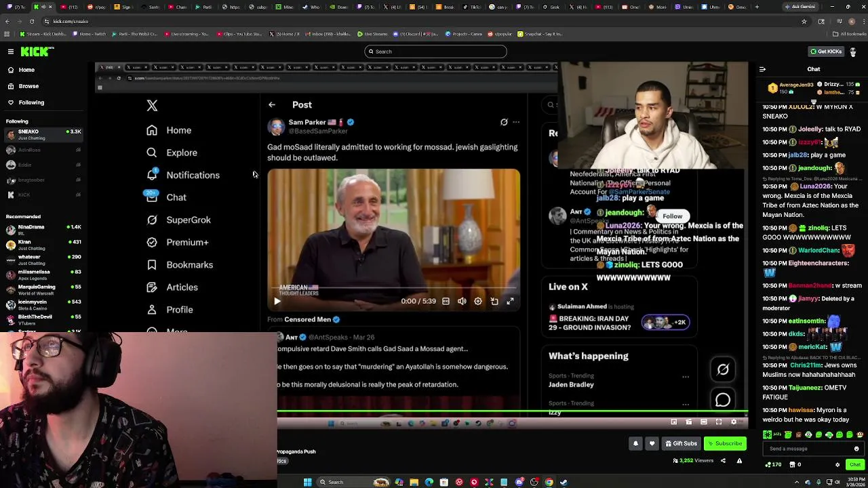Click the Get KICKs button
Image resolution: width=868 pixels, height=488 pixels.
(x=826, y=52)
